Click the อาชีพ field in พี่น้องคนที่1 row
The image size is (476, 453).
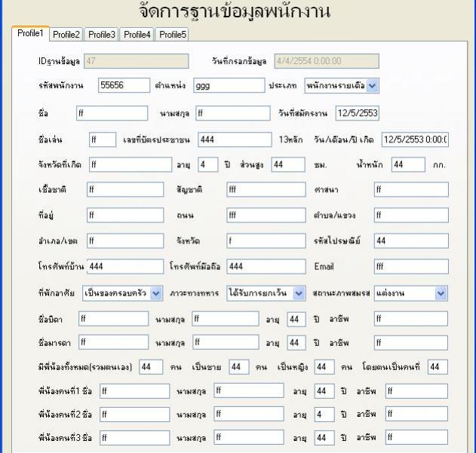(416, 390)
